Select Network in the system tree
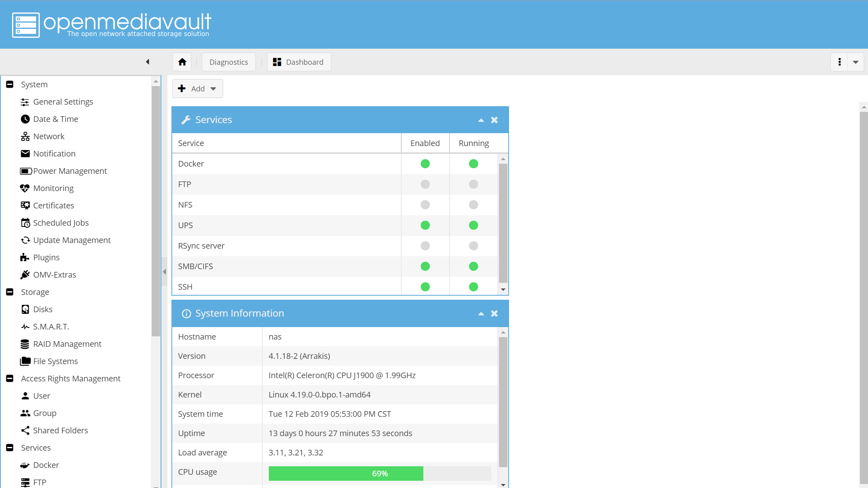The image size is (868, 488). tap(49, 136)
